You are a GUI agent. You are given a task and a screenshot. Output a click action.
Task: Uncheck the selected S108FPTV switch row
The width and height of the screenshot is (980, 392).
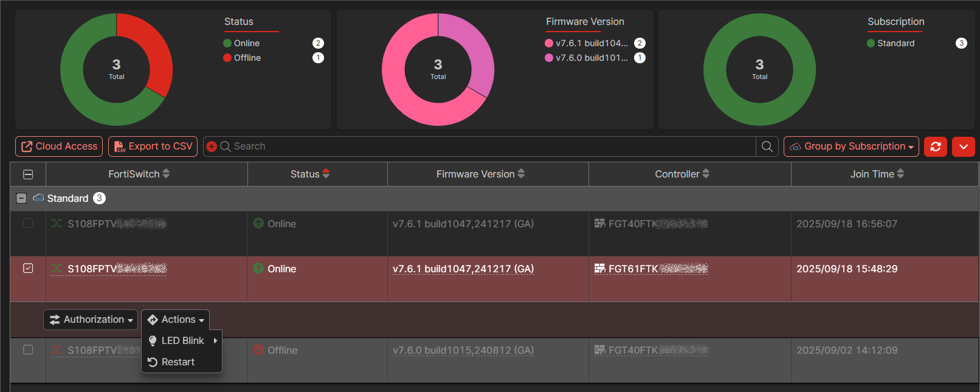point(28,268)
